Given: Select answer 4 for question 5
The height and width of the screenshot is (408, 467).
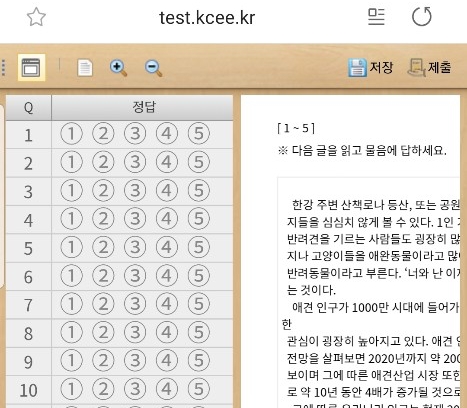Looking at the screenshot, I should point(167,247).
